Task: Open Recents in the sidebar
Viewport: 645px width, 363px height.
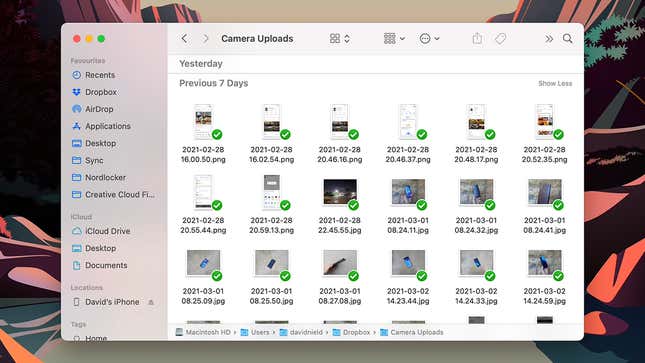Action: click(94, 75)
